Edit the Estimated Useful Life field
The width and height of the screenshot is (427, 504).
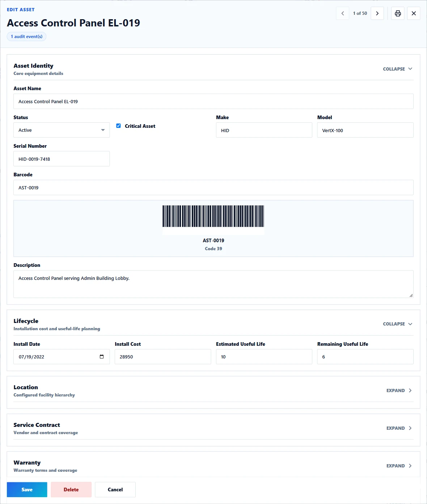(264, 357)
